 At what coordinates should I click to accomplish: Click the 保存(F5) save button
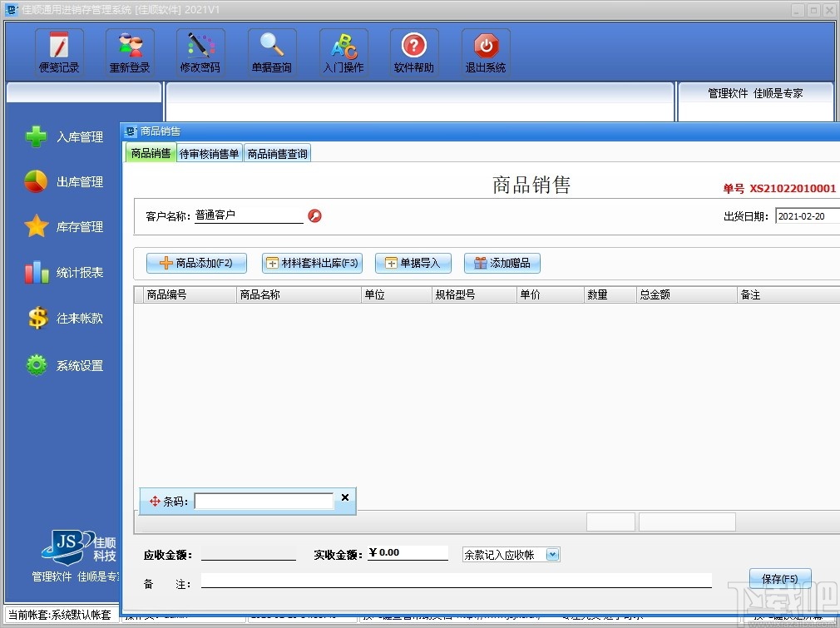coord(779,577)
